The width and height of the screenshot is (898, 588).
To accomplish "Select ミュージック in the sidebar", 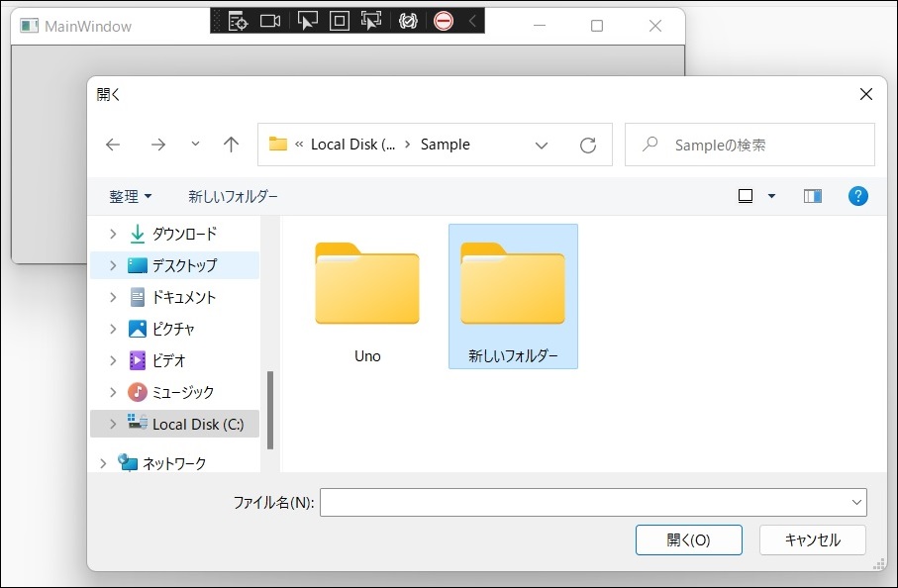I will click(x=174, y=391).
